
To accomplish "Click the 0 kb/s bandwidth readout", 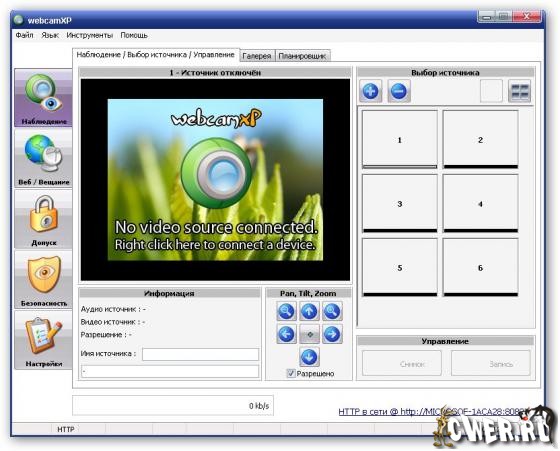I will [259, 406].
